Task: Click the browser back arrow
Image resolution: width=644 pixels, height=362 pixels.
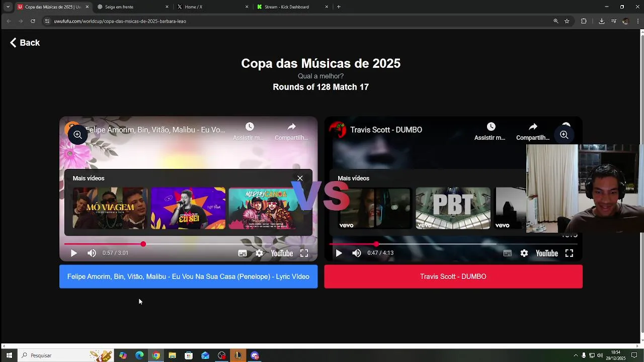Action: click(x=9, y=21)
